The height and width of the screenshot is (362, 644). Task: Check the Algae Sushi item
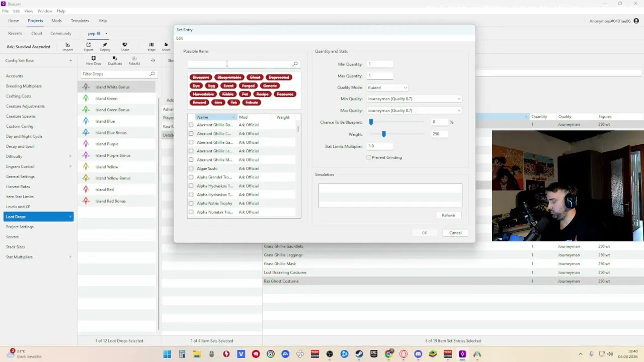(x=191, y=168)
